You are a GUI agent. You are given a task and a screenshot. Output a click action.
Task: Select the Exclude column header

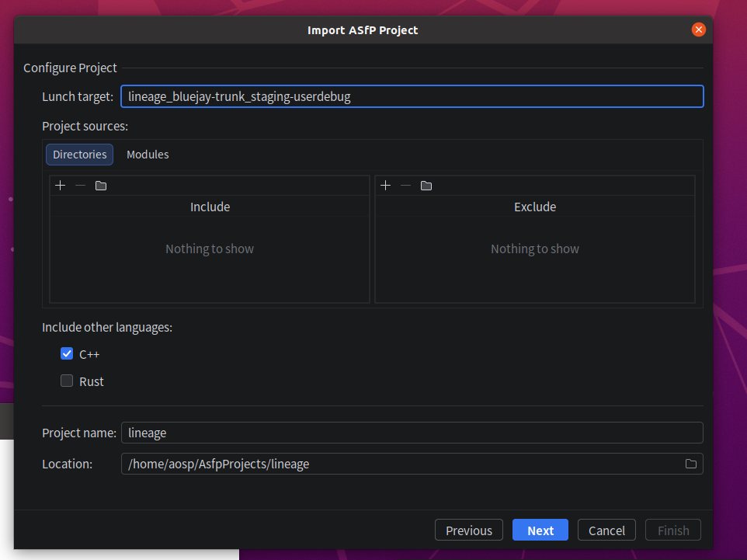click(x=535, y=207)
